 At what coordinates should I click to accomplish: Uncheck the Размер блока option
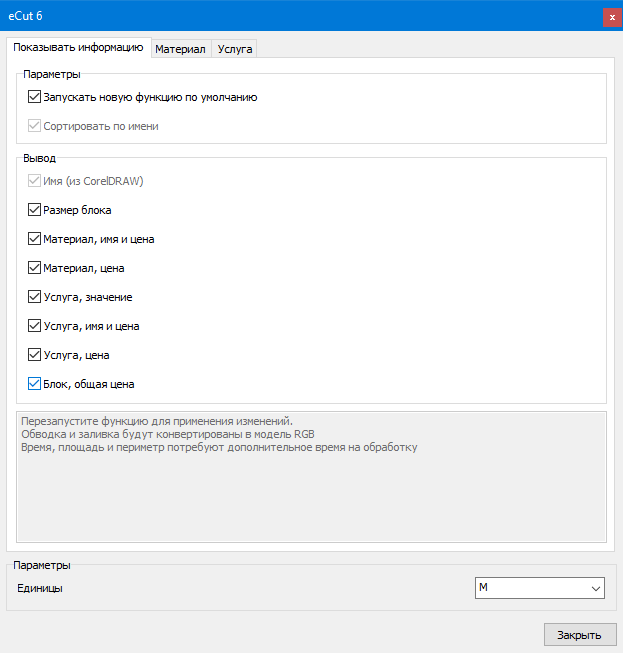click(36, 211)
